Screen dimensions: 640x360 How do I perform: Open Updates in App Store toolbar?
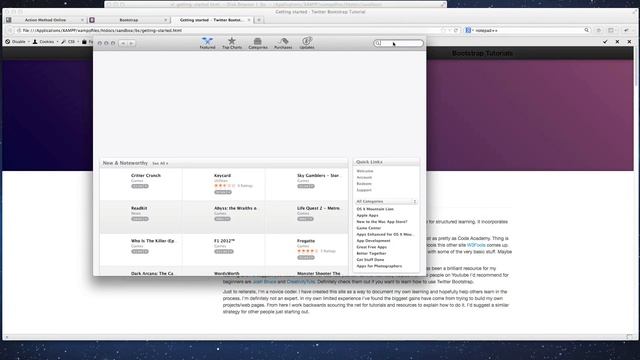(307, 43)
